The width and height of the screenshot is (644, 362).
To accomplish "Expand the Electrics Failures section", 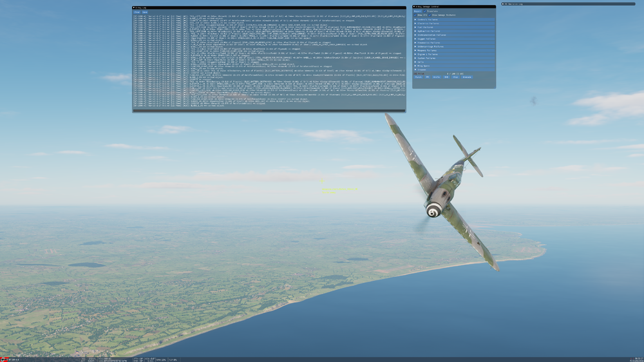I will [x=454, y=23].
